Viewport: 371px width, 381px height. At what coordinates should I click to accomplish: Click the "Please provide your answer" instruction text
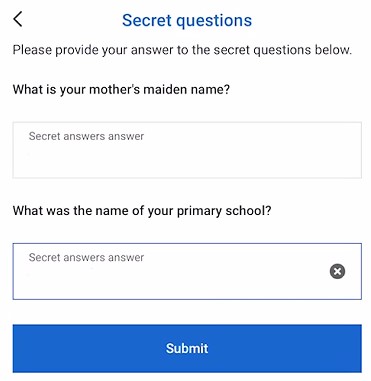(182, 50)
